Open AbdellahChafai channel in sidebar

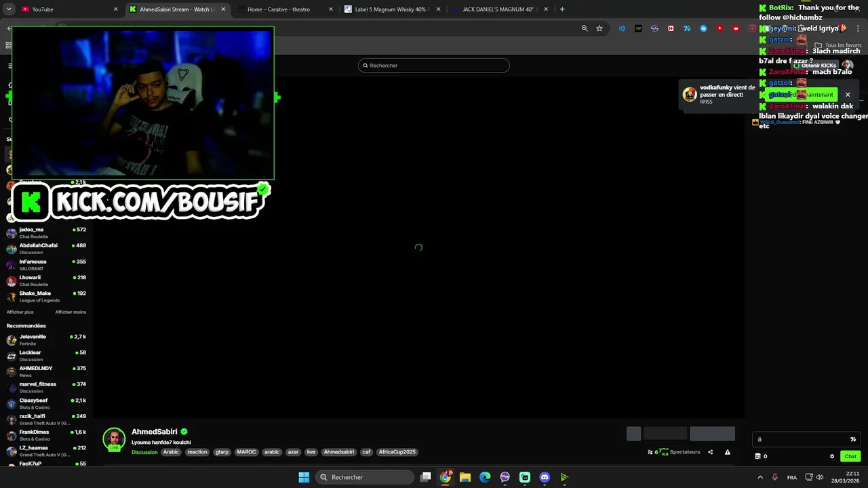pyautogui.click(x=46, y=249)
